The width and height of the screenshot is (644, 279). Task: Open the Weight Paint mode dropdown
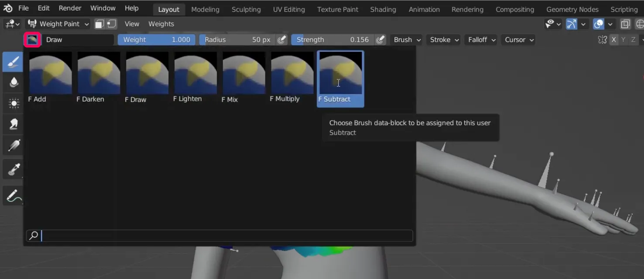click(x=58, y=24)
